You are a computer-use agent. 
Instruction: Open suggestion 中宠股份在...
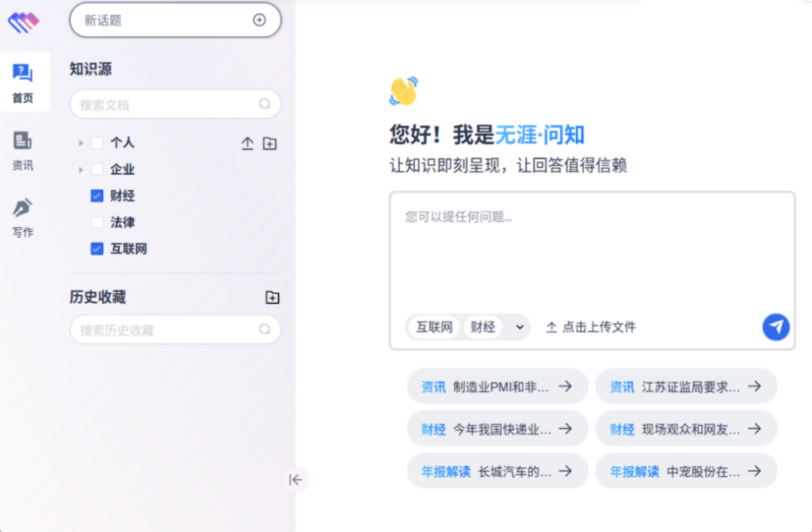686,471
